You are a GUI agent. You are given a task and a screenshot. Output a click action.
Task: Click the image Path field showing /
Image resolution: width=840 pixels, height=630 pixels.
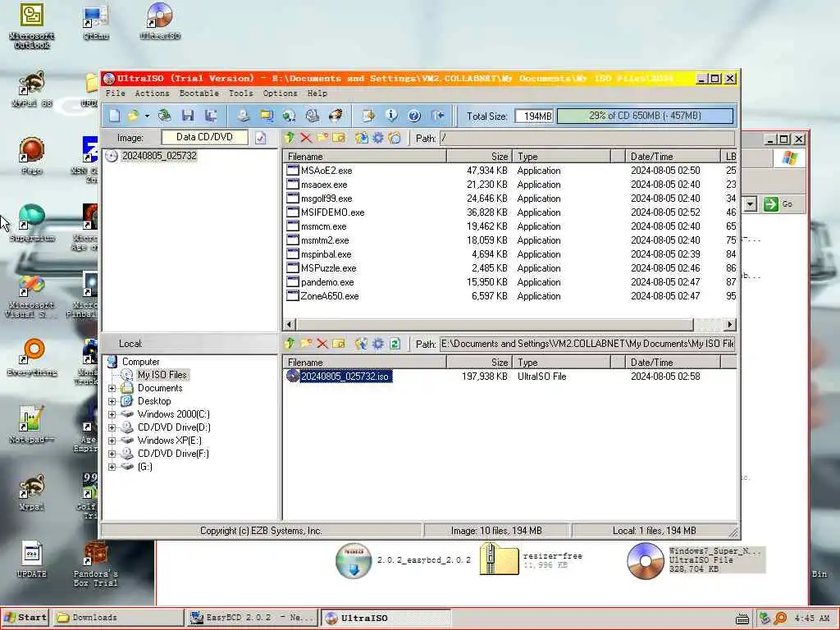[x=587, y=138]
